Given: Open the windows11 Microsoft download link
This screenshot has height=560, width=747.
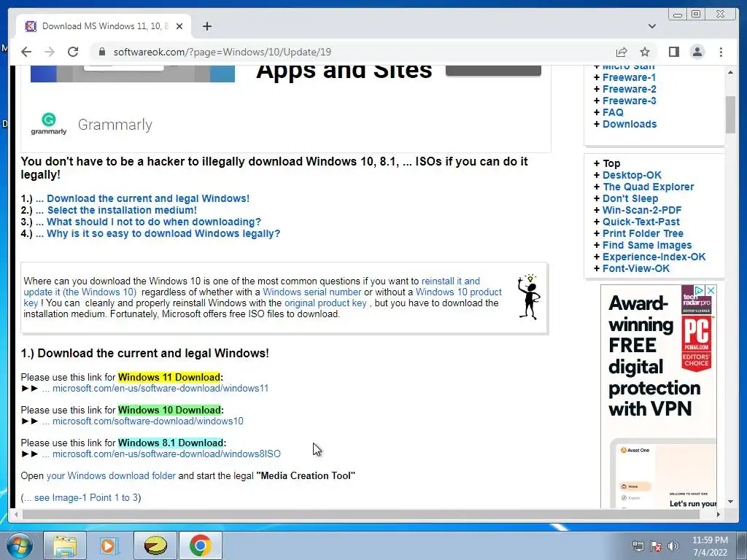Looking at the screenshot, I should click(160, 389).
